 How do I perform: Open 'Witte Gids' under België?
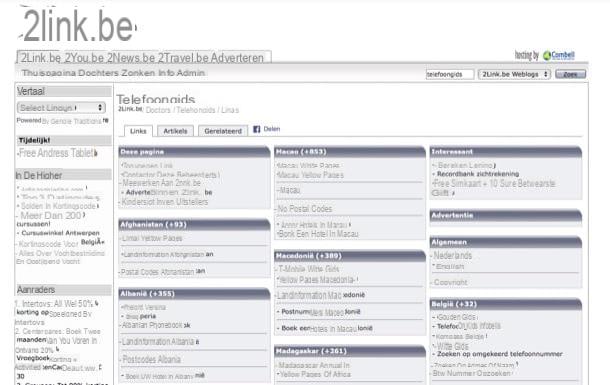pyautogui.click(x=452, y=346)
